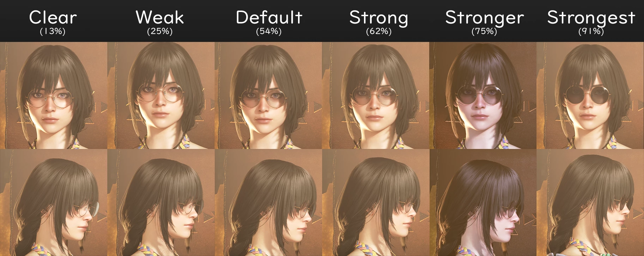Select the Weak front-view face thumbnail

click(x=161, y=95)
